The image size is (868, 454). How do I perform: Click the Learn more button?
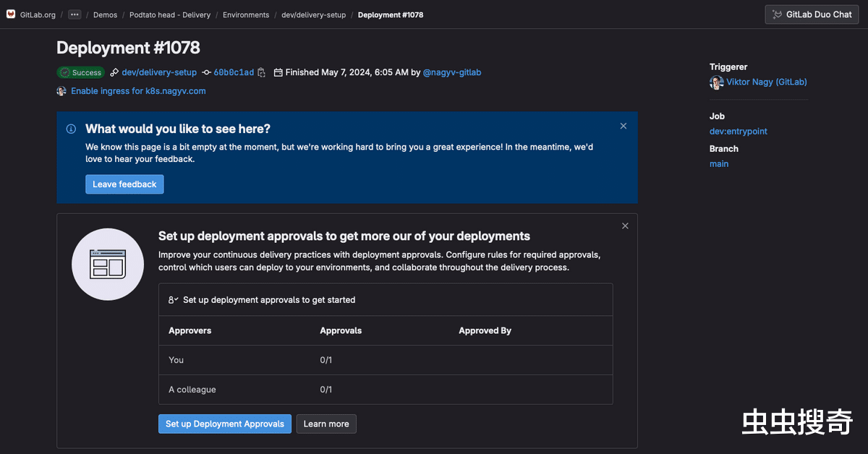point(326,424)
